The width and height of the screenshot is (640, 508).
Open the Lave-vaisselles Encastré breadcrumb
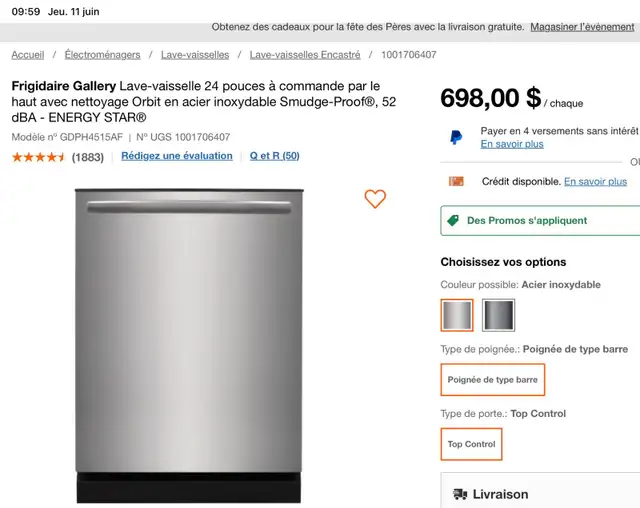pyautogui.click(x=305, y=55)
